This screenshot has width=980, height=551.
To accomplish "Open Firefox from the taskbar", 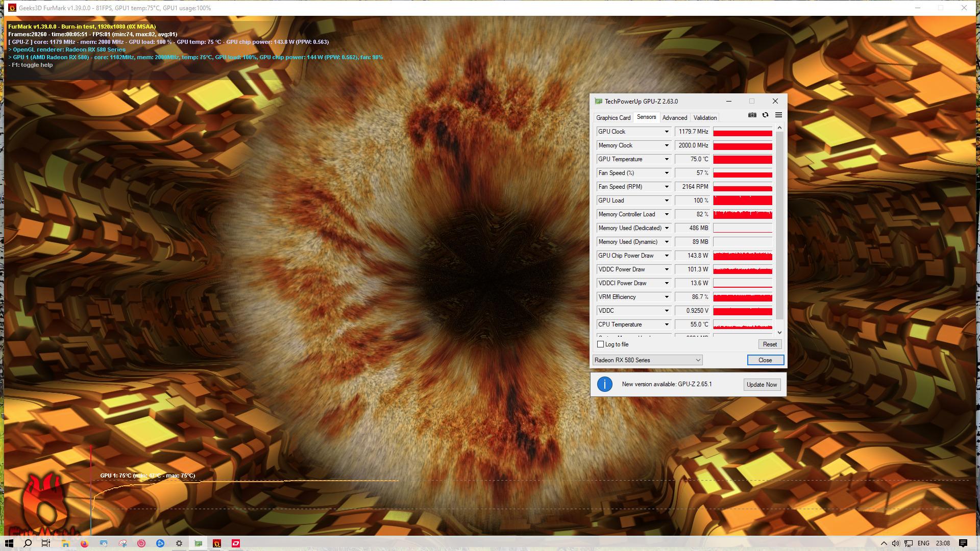I will 84,543.
